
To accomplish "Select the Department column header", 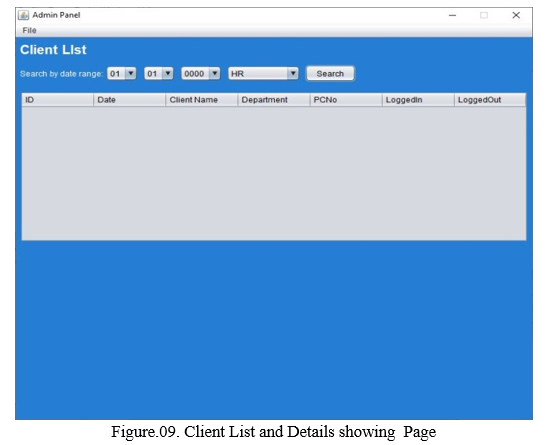I will click(x=274, y=100).
